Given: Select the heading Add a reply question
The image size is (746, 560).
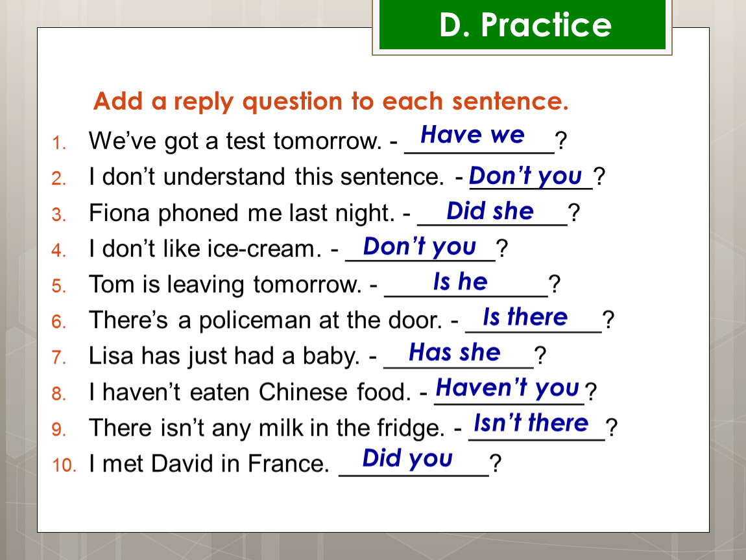Looking at the screenshot, I should (x=331, y=101).
